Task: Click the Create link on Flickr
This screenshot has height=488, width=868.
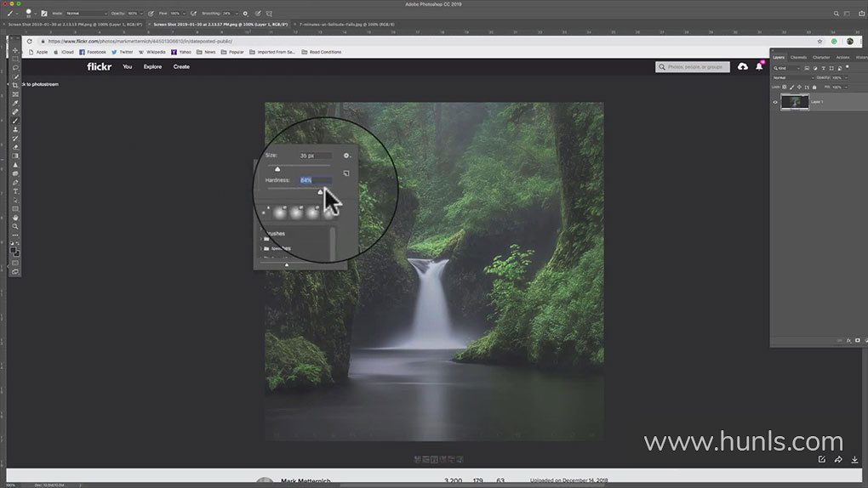Action: 181,67
